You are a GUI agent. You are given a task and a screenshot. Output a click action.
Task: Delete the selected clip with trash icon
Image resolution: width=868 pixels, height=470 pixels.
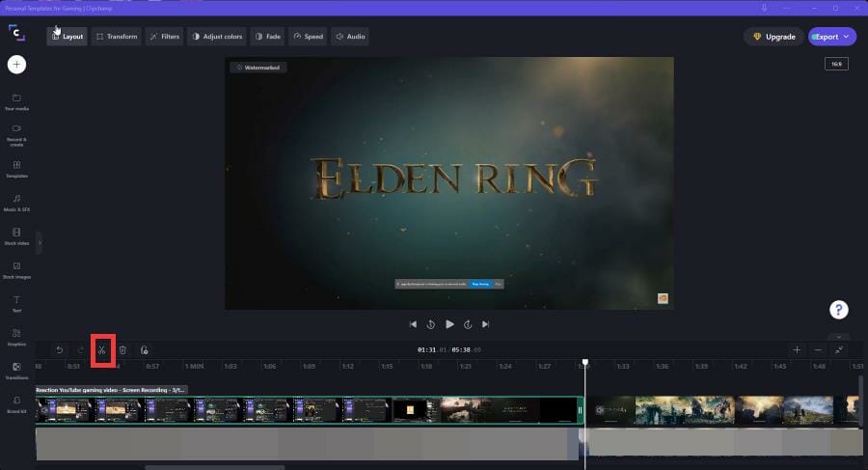click(122, 349)
